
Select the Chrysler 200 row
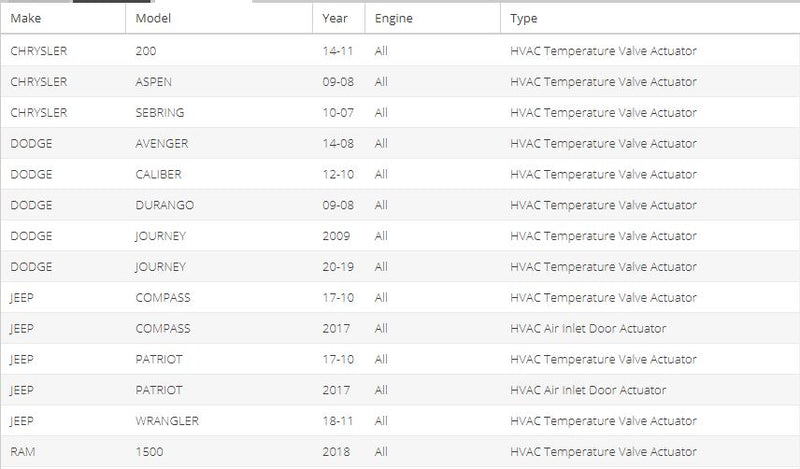pyautogui.click(x=400, y=51)
